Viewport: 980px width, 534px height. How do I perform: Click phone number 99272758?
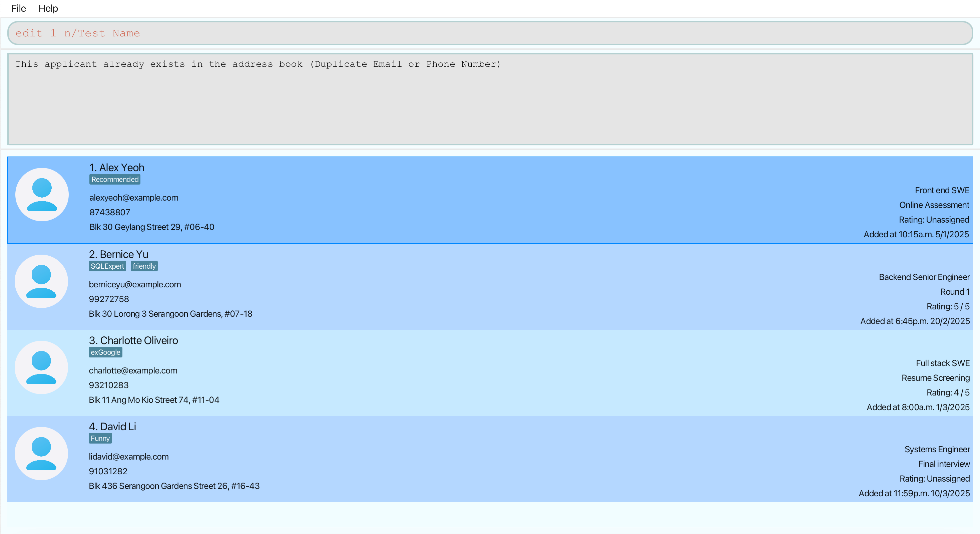tap(109, 299)
